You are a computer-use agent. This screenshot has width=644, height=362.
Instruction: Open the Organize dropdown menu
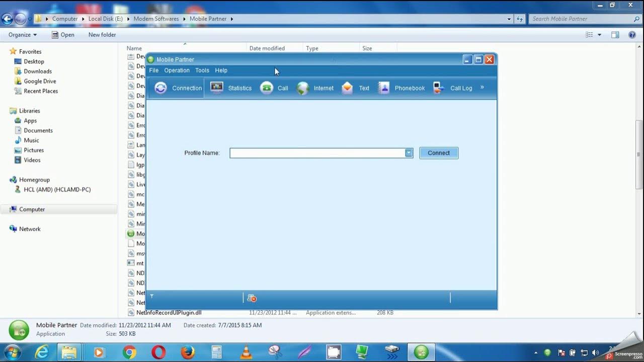[x=23, y=35]
